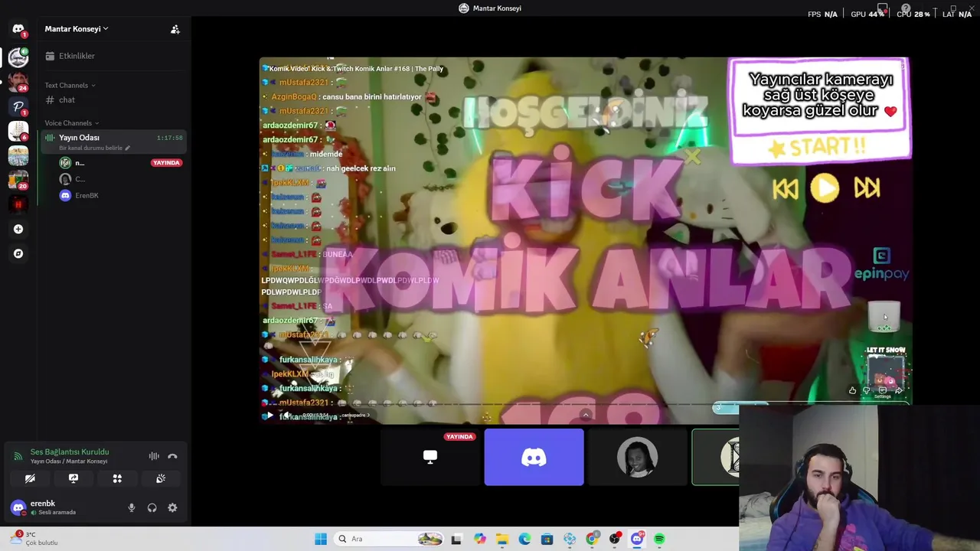Click the START!! banner in stream
The height and width of the screenshot is (551, 980).
pyautogui.click(x=818, y=146)
